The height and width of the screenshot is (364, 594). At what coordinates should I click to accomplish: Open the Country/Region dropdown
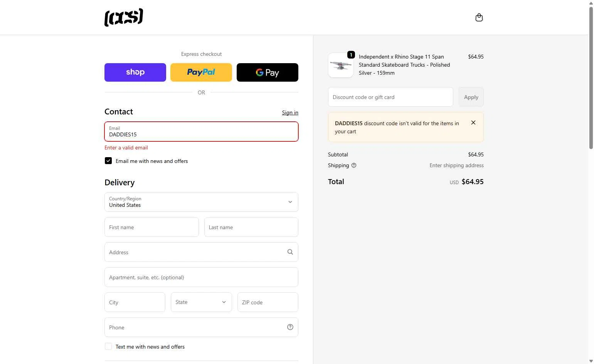coord(201,202)
